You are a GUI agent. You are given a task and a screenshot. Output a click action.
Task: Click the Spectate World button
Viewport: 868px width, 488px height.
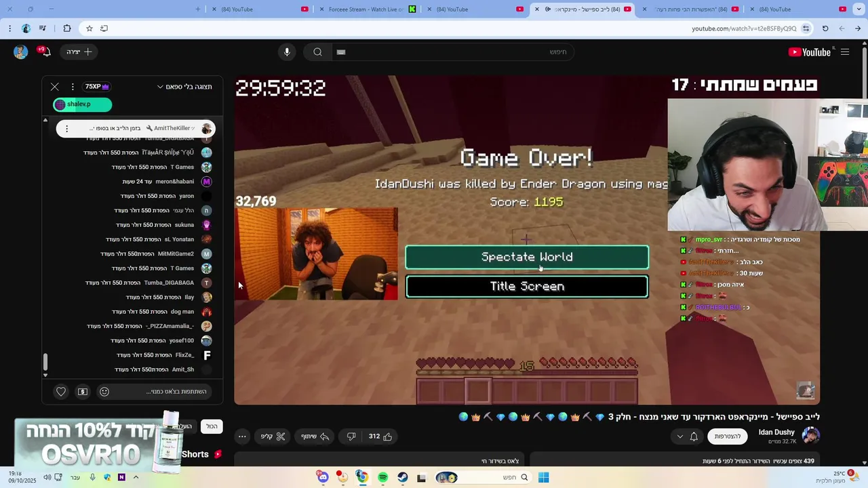click(x=527, y=258)
